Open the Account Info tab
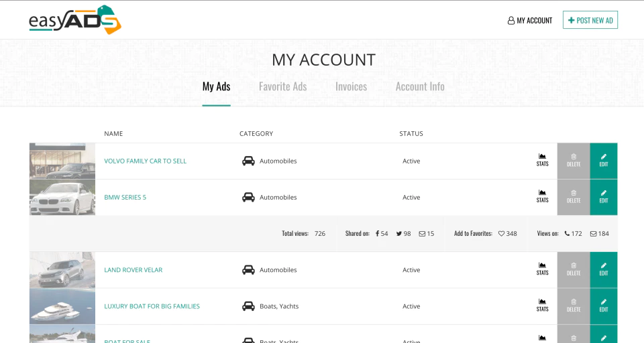Image resolution: width=644 pixels, height=343 pixels. (x=420, y=87)
